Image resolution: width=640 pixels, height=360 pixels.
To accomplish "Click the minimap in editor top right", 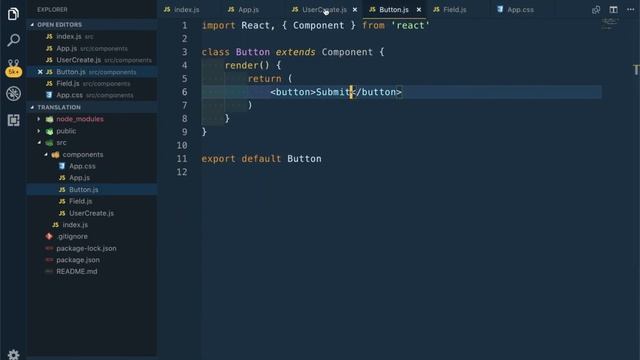I will click(609, 23).
